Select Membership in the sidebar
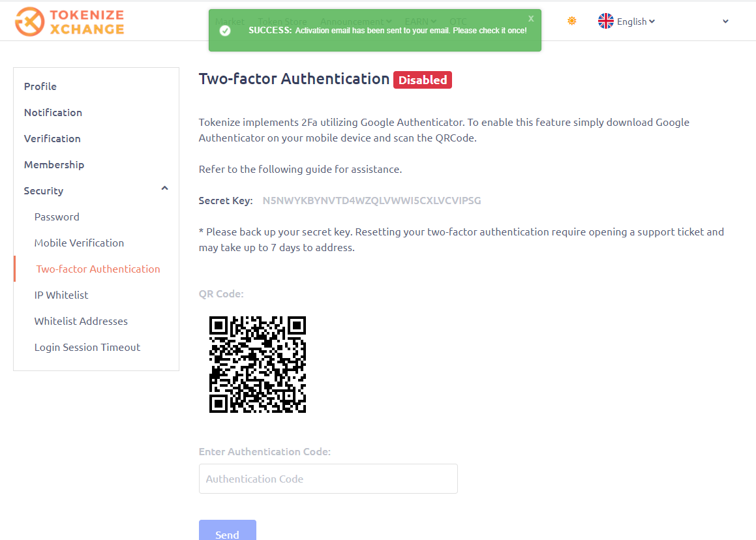Image resolution: width=756 pixels, height=540 pixels. click(x=54, y=164)
